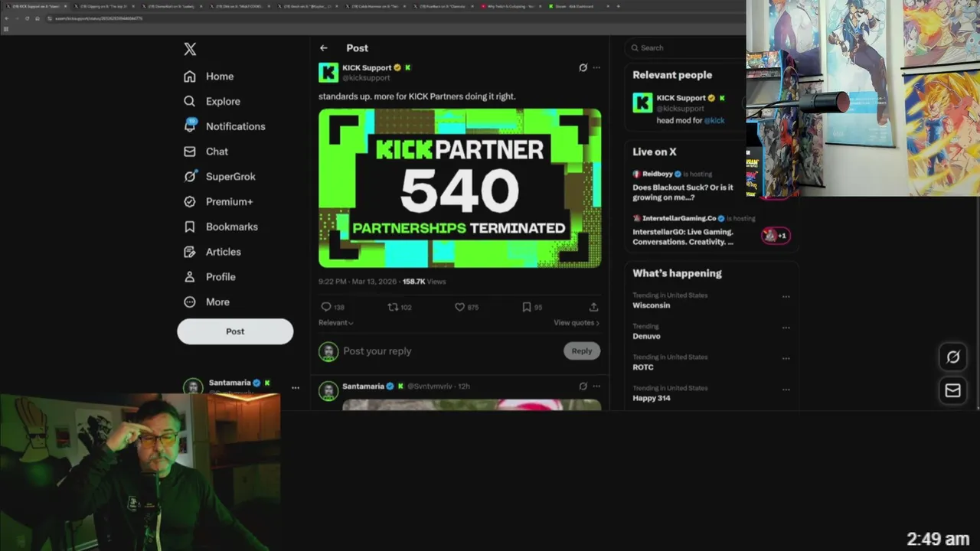Click the Grok icon on KICK Support post
This screenshot has width=980, height=551.
(x=583, y=67)
